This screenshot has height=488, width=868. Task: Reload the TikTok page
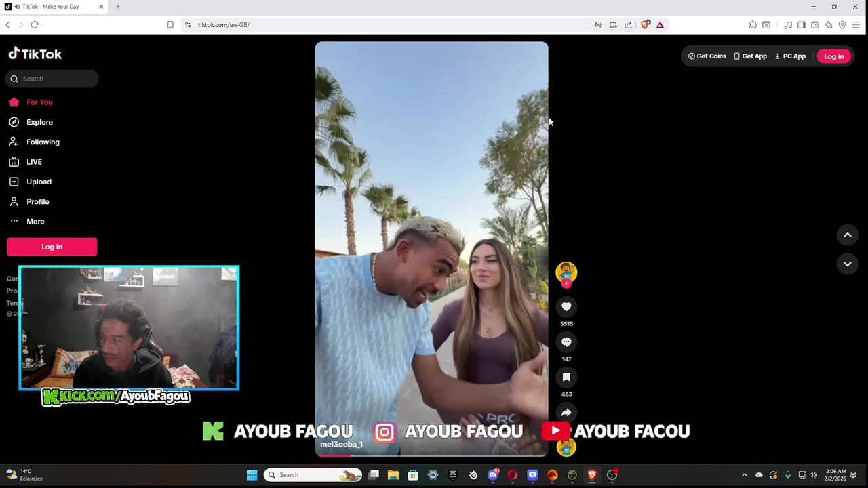point(35,25)
